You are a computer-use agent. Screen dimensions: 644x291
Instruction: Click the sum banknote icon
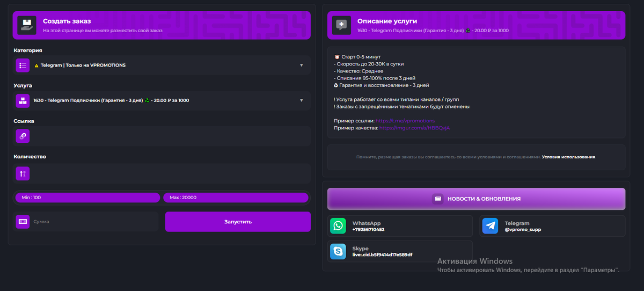pos(23,221)
